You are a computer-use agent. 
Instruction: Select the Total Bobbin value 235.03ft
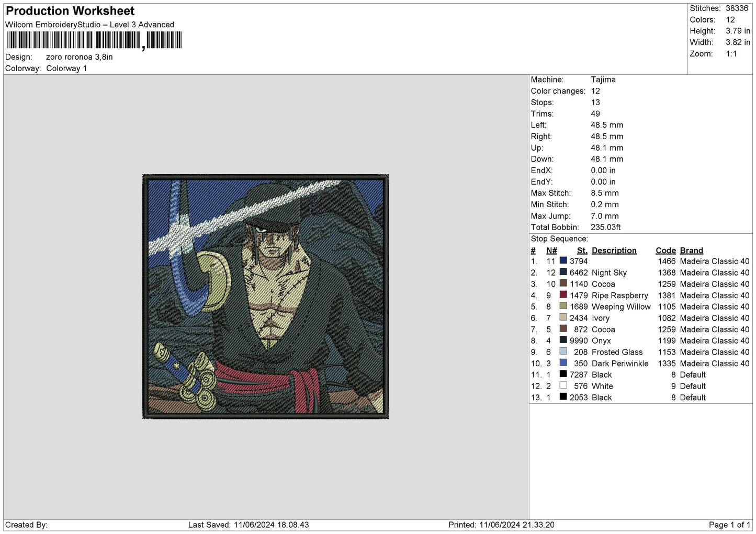[606, 228]
